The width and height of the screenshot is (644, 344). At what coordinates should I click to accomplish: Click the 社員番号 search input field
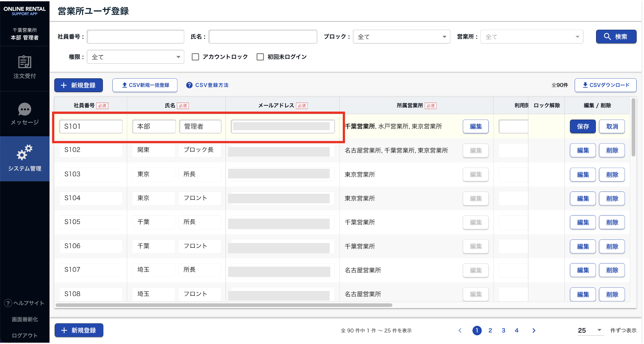point(135,37)
